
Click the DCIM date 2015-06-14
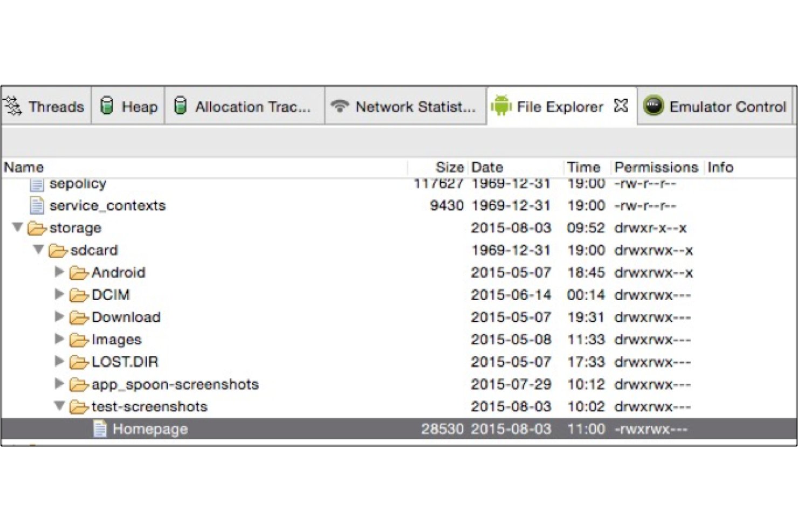(x=511, y=295)
